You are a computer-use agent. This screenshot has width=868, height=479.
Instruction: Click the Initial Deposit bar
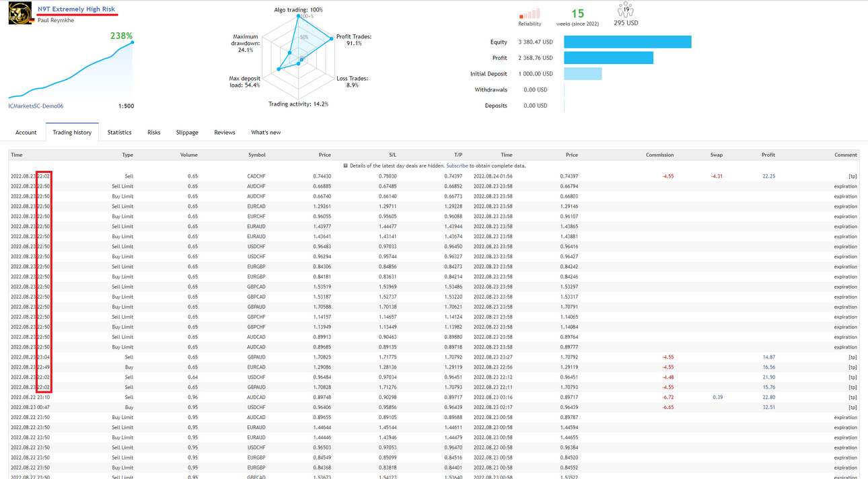[x=583, y=74]
